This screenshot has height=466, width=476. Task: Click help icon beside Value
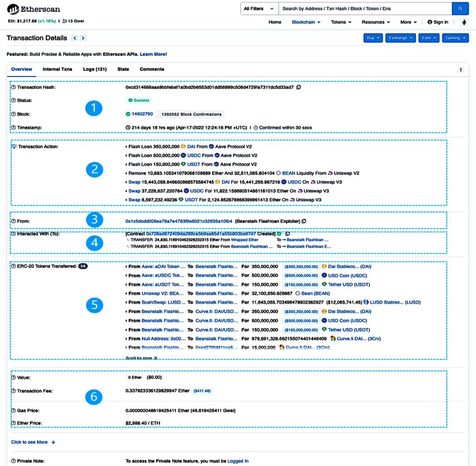13,377
